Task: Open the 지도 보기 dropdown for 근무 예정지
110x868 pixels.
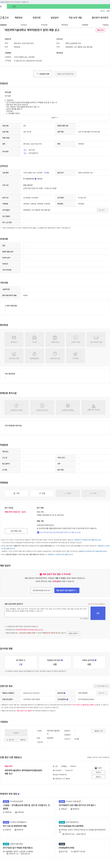Action: click(102, 210)
